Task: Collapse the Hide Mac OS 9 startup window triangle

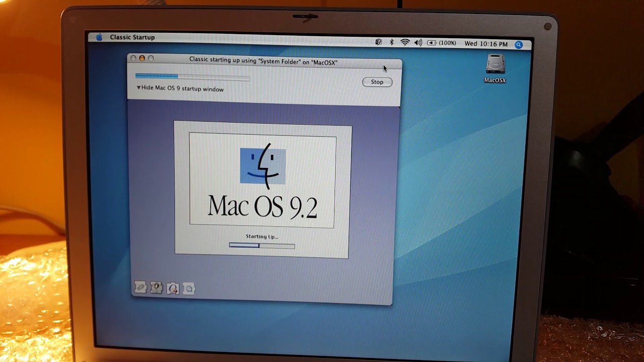Action: click(138, 87)
